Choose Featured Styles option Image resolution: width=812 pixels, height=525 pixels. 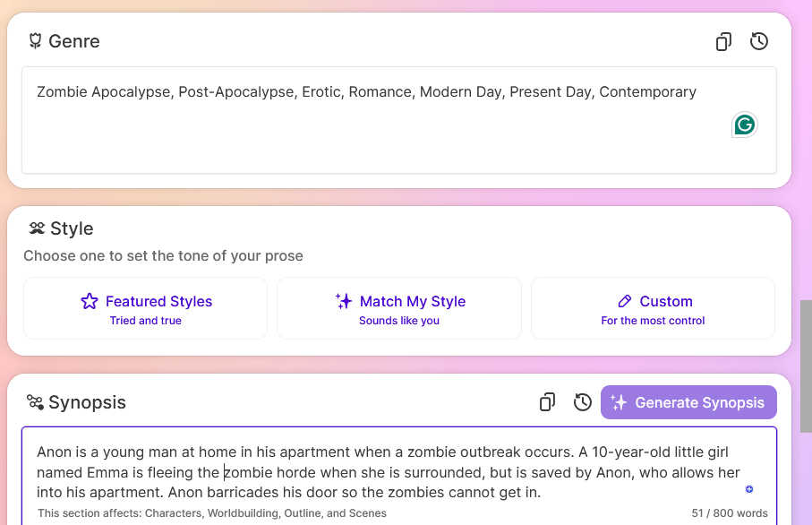coord(146,308)
